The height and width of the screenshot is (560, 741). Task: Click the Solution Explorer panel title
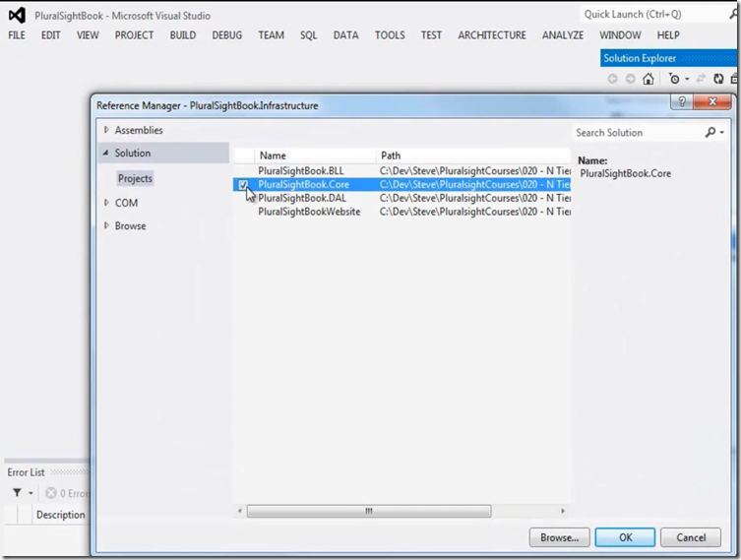coord(640,58)
